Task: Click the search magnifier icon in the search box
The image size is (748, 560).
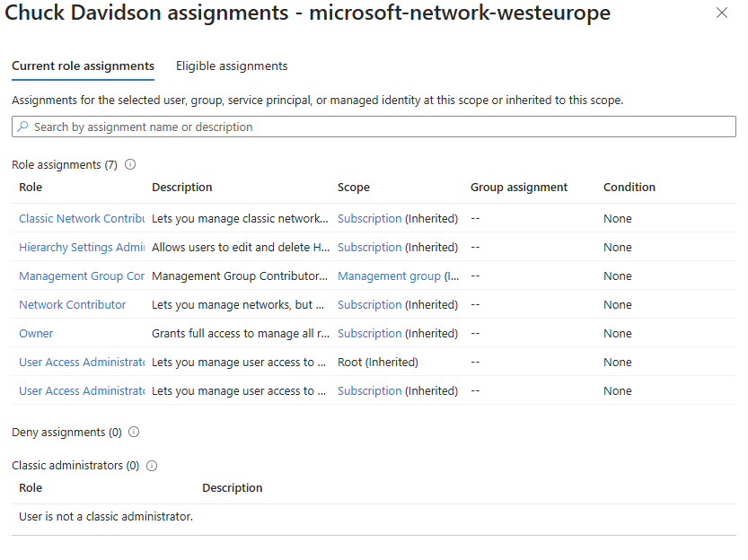Action: 22,127
